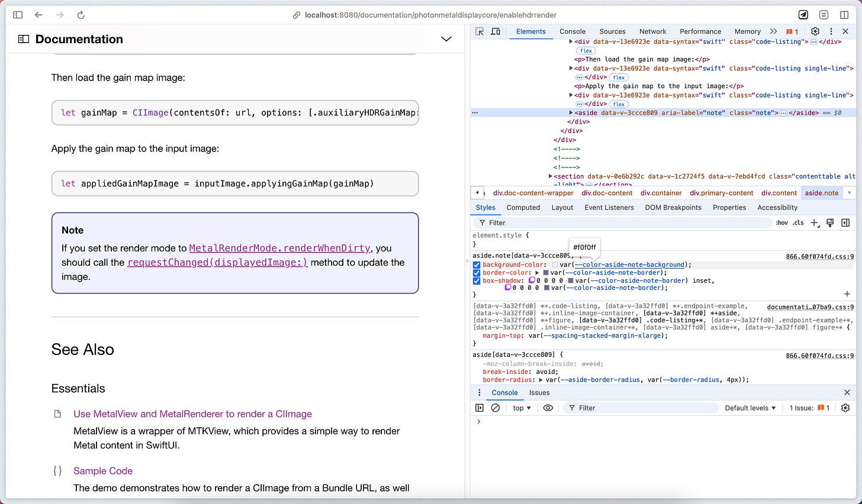Close the console drawer
The height and width of the screenshot is (504, 862).
pos(847,393)
